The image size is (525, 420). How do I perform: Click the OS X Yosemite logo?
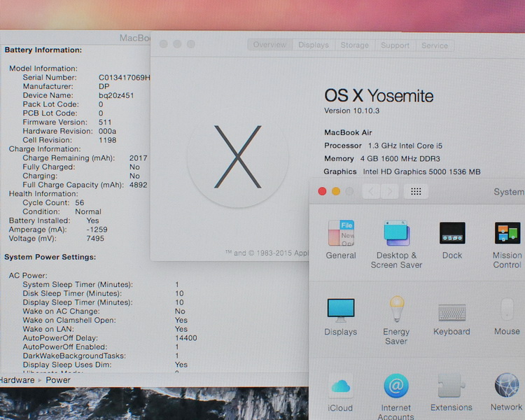(x=238, y=157)
